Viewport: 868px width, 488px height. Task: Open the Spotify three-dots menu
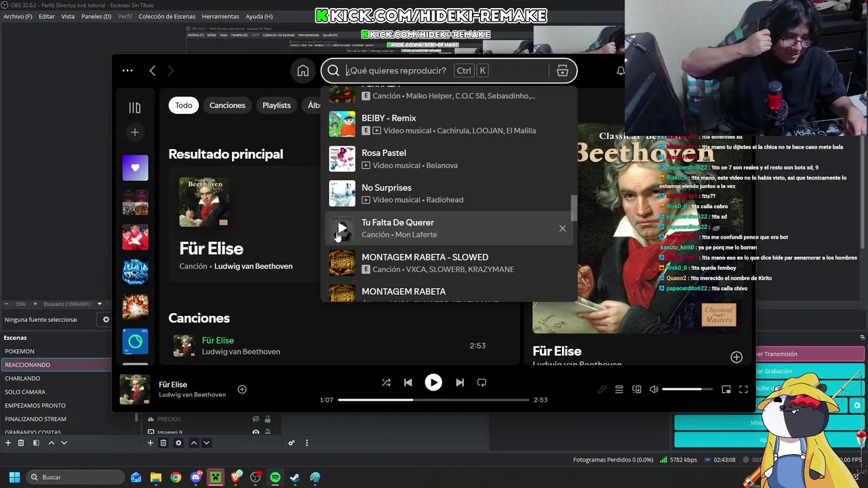(x=127, y=70)
